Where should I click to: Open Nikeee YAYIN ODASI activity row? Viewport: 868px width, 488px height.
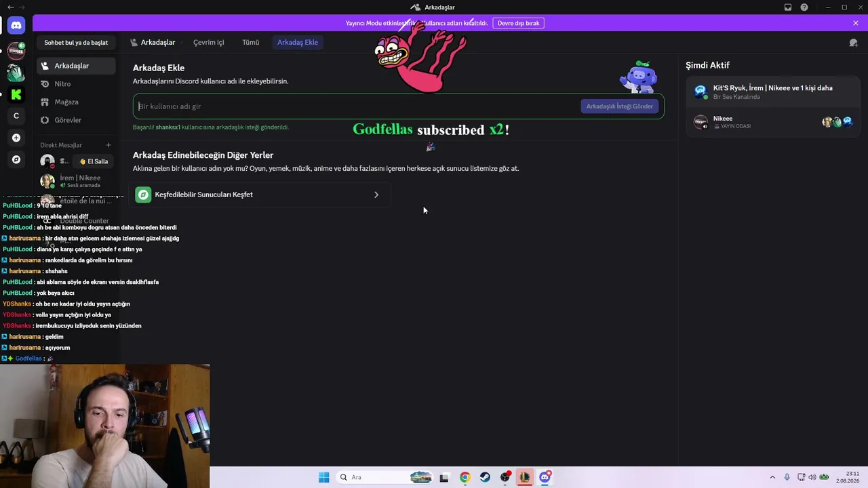(772, 122)
